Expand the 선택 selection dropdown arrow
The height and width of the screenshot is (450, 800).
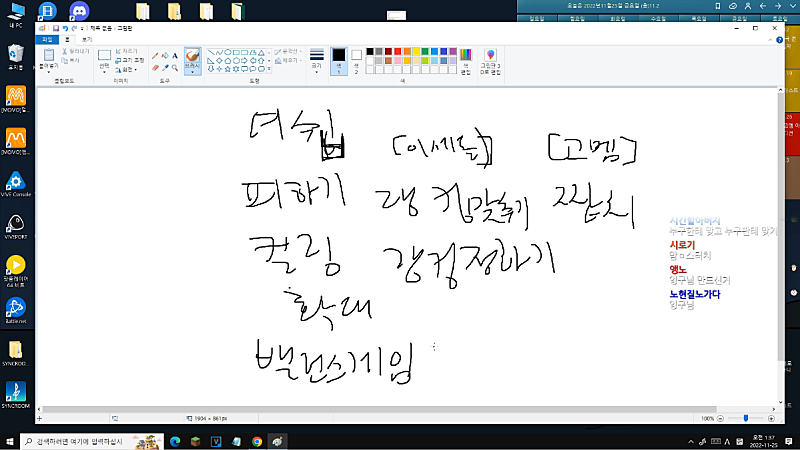pyautogui.click(x=104, y=72)
